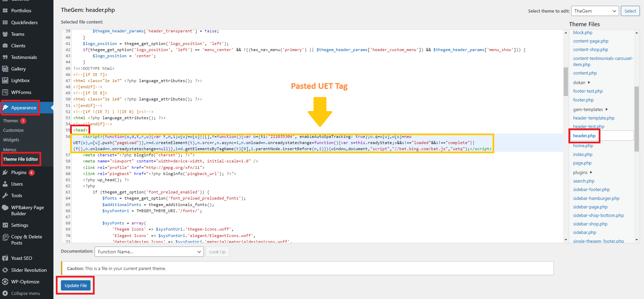Open home.php file
This screenshot has width=644, height=299.
click(583, 146)
